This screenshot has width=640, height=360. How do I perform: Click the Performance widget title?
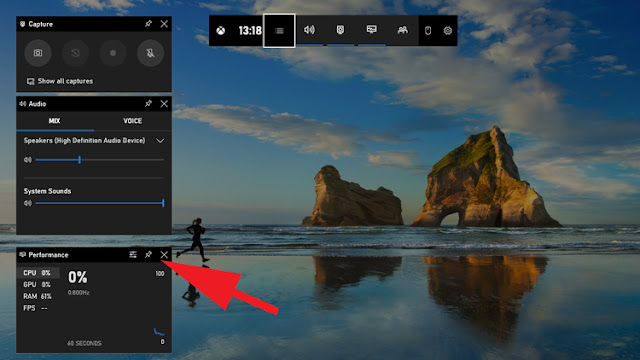48,255
